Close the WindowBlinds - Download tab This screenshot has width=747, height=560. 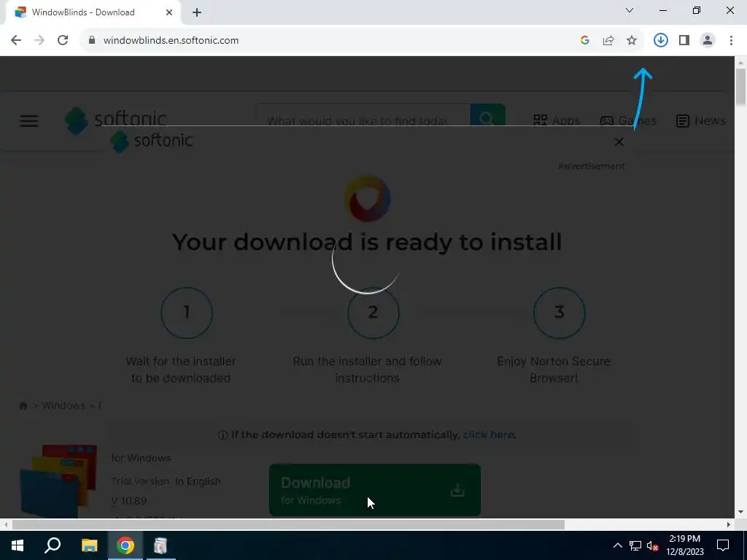169,12
